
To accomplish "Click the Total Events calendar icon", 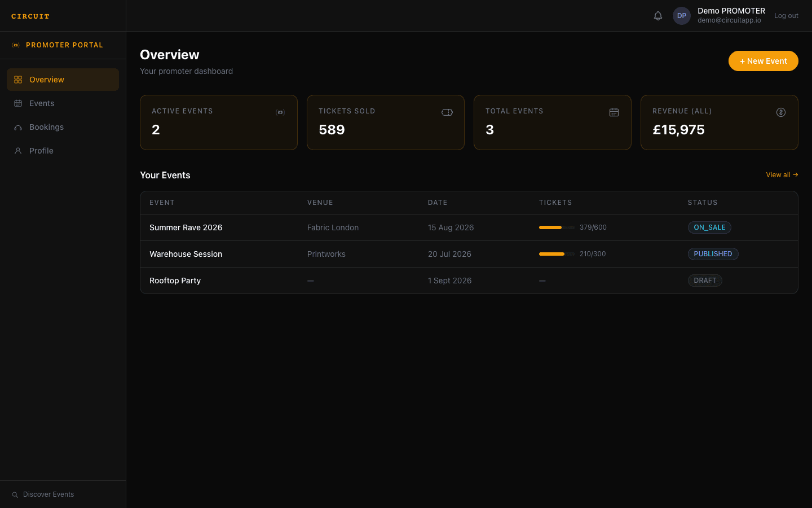I will click(x=614, y=112).
